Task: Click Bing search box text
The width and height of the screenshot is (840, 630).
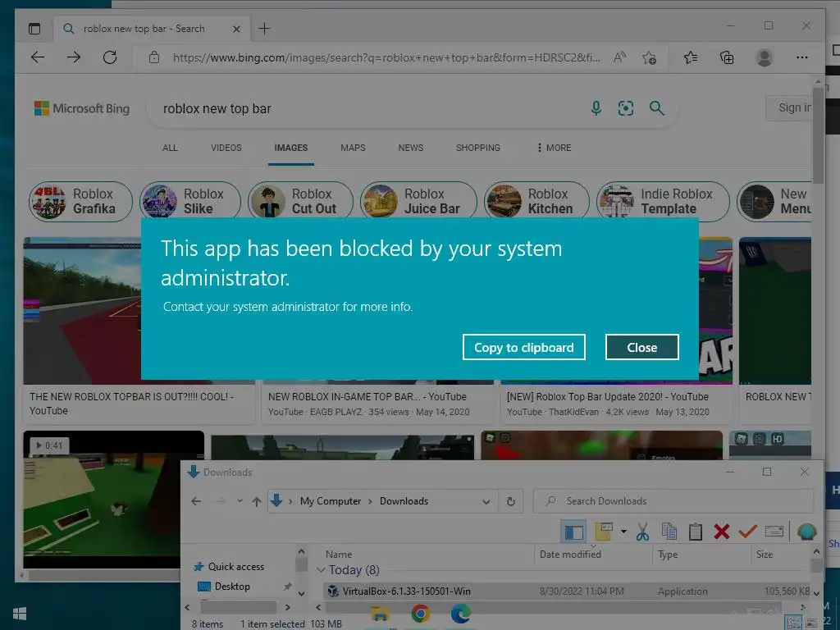Action: [x=217, y=109]
